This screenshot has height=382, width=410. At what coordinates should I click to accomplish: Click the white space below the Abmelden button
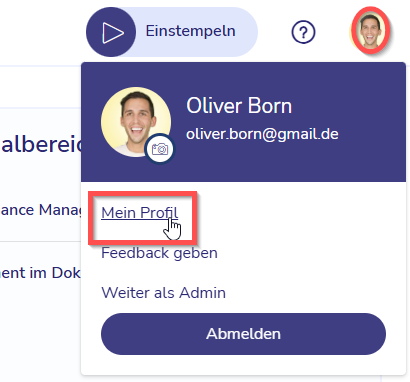point(243,365)
